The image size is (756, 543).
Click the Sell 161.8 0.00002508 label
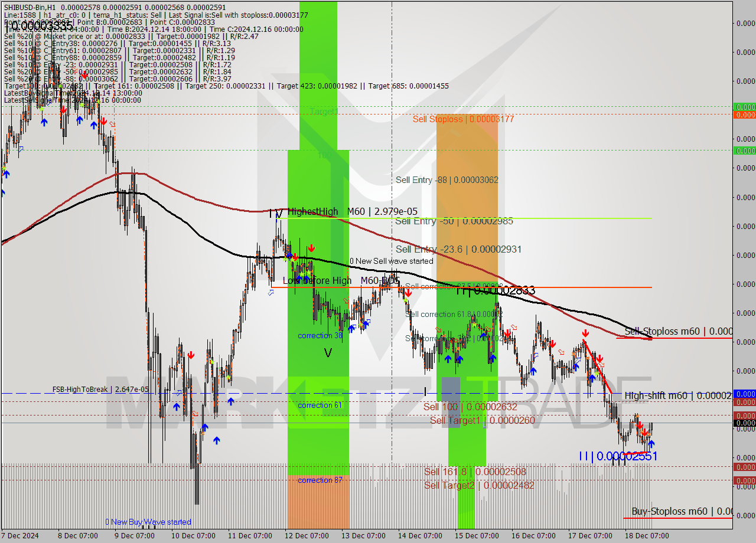pos(475,472)
